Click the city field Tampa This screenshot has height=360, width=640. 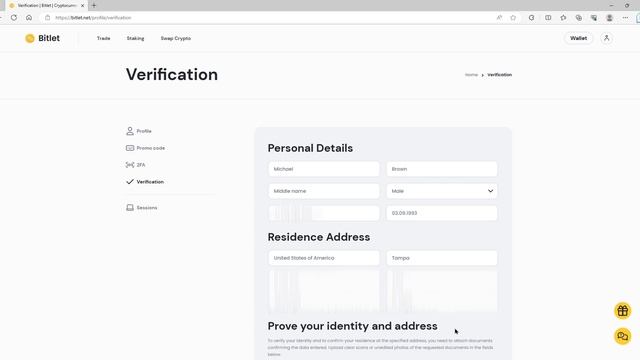[442, 258]
